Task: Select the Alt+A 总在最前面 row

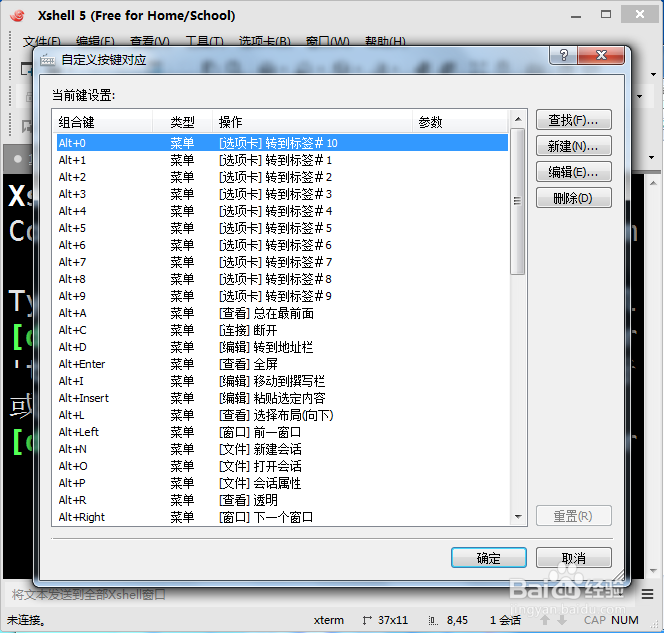Action: (x=282, y=313)
